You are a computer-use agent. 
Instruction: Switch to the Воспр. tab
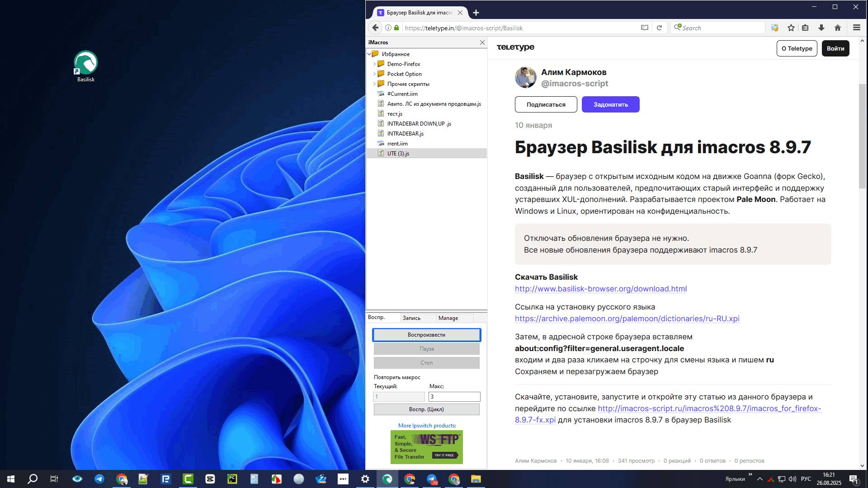click(x=382, y=318)
